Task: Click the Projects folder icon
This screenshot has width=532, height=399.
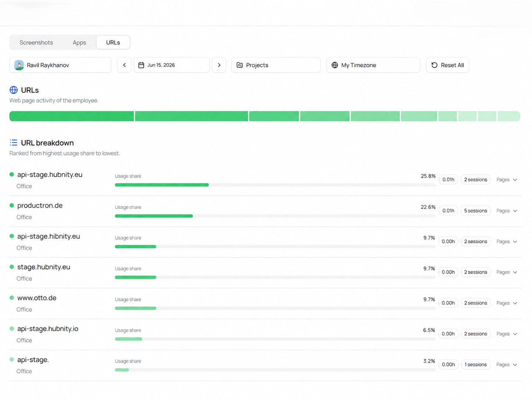Action: coord(240,65)
